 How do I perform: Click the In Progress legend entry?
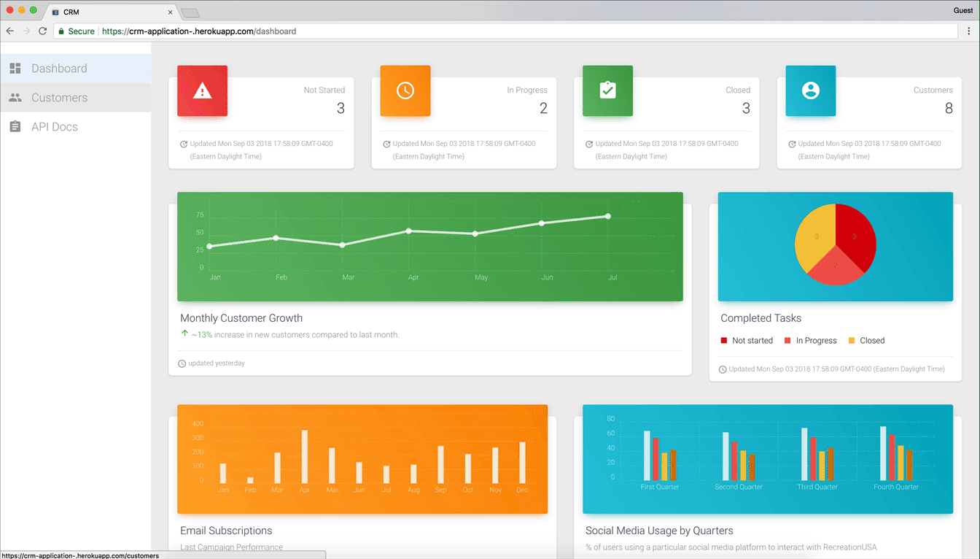810,341
